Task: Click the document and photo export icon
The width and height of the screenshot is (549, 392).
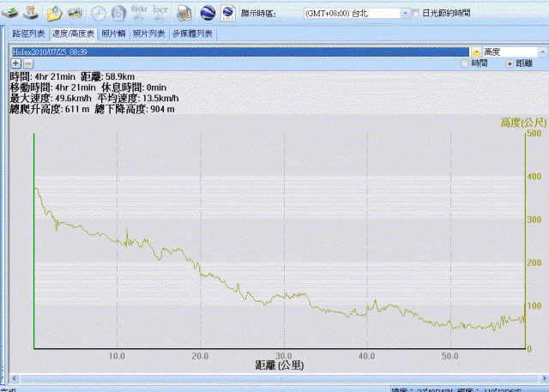Action: tap(184, 14)
